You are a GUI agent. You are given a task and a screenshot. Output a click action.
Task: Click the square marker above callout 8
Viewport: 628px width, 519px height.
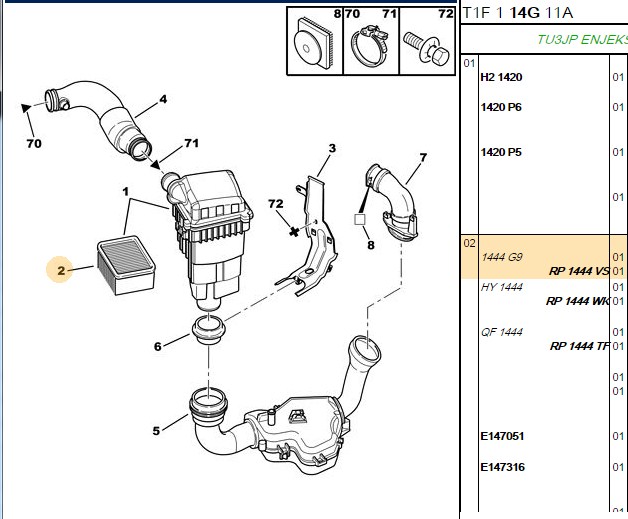360,220
